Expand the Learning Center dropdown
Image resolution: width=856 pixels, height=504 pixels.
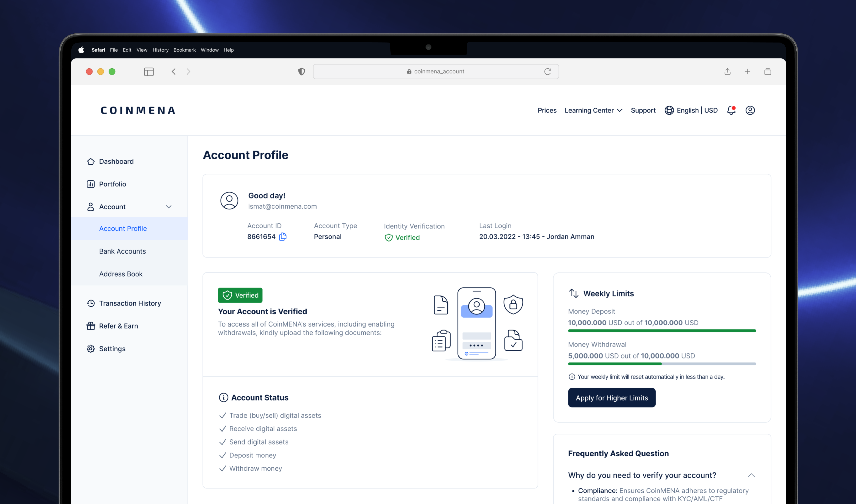(593, 110)
